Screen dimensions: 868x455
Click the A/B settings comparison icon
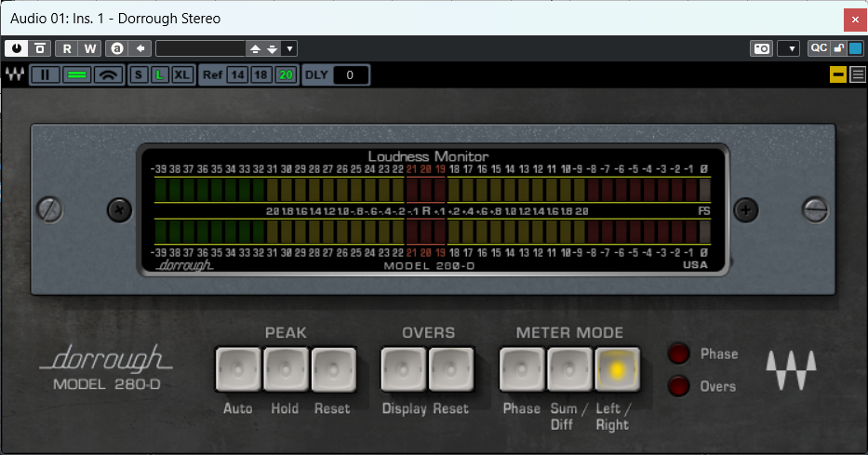(116, 48)
